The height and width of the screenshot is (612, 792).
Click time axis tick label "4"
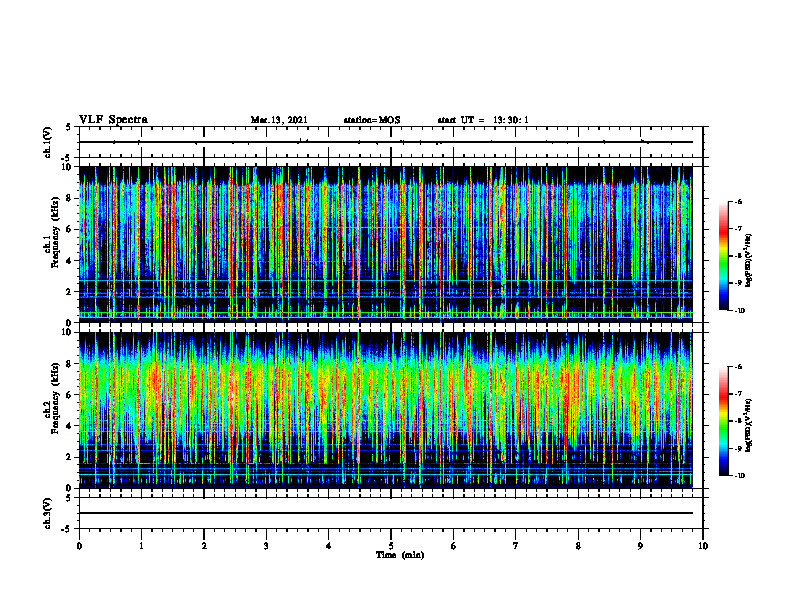[x=328, y=546]
